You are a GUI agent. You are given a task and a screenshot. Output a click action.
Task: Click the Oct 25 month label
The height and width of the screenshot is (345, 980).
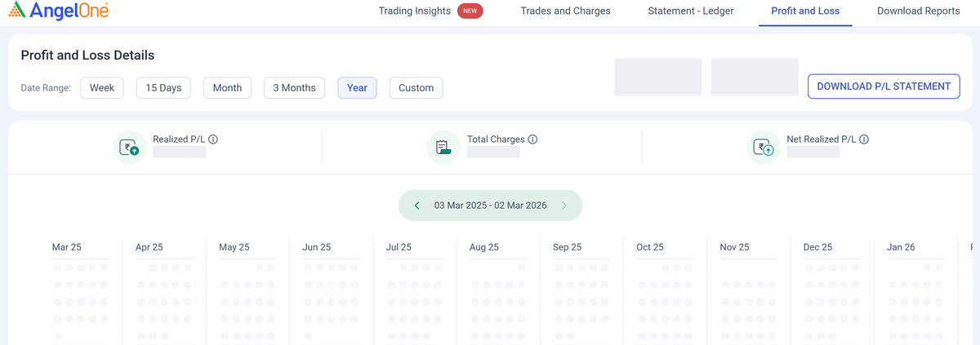tap(650, 247)
